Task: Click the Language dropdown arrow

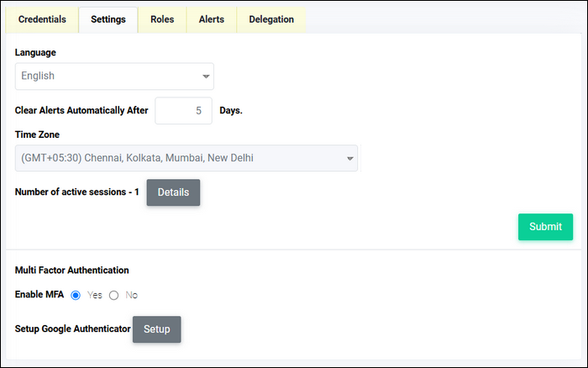Action: click(206, 76)
